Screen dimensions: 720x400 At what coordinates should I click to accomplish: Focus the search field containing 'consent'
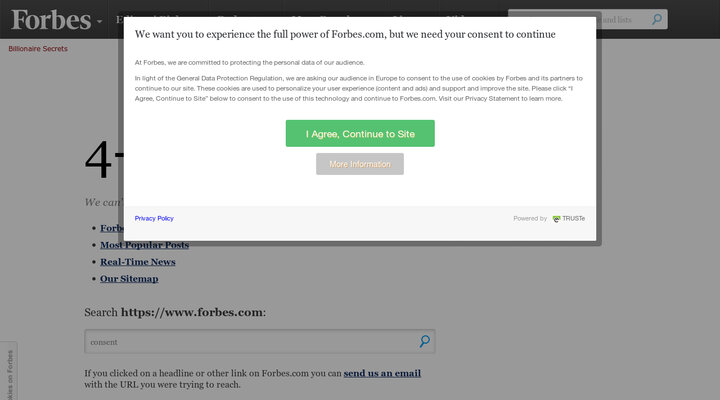click(250, 342)
